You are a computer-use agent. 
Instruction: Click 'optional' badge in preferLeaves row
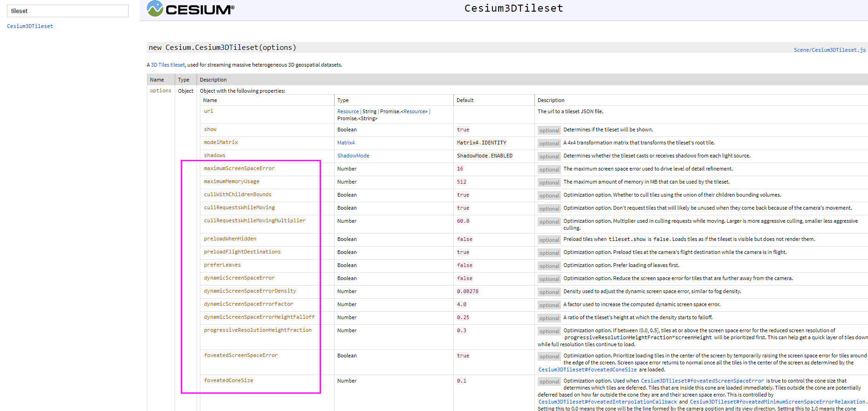point(549,266)
